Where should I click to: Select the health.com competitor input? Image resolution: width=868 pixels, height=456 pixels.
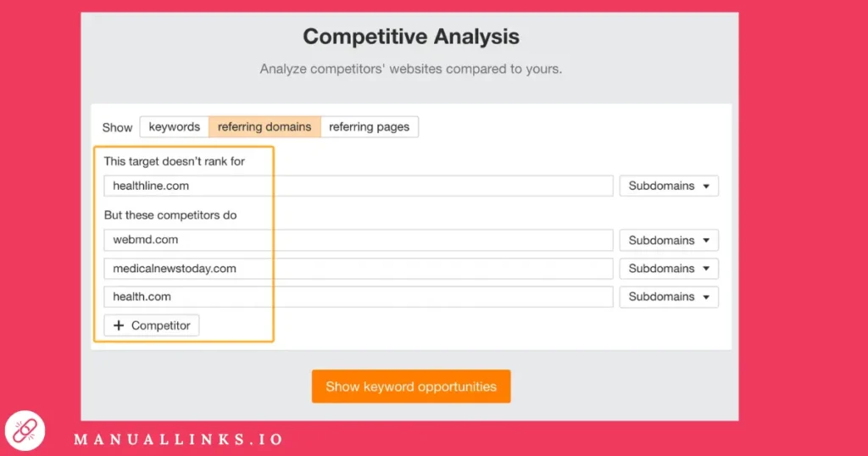[x=359, y=297]
